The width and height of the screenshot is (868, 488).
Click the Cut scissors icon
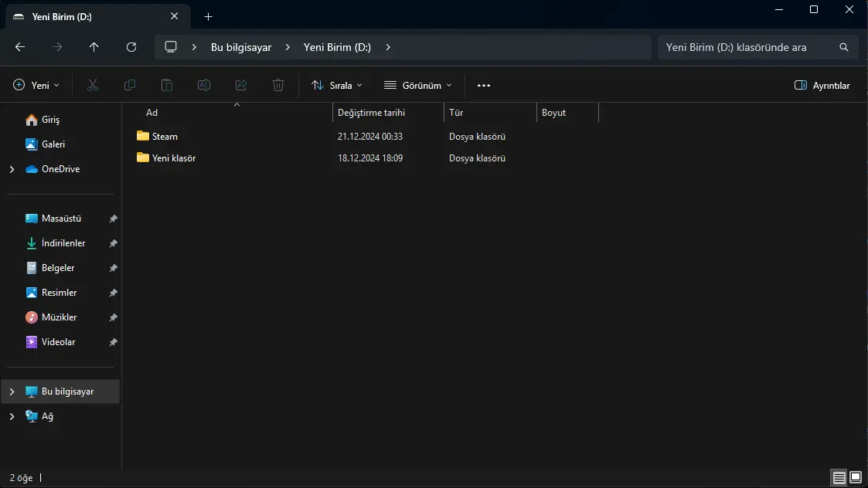click(x=93, y=85)
